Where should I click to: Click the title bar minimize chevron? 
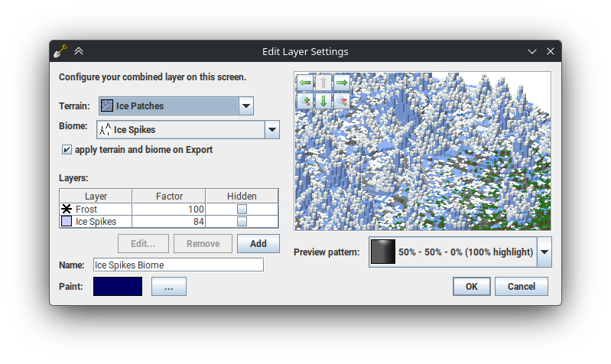tap(532, 51)
